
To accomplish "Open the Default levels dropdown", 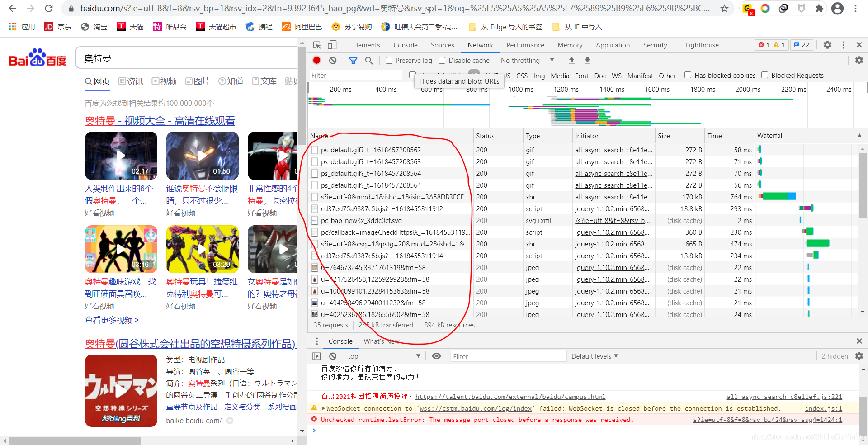I will (594, 356).
